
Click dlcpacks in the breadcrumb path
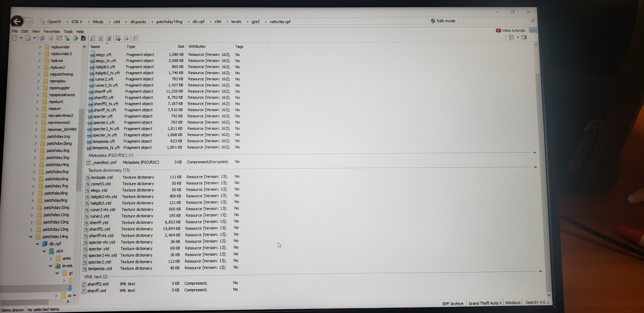pos(138,22)
